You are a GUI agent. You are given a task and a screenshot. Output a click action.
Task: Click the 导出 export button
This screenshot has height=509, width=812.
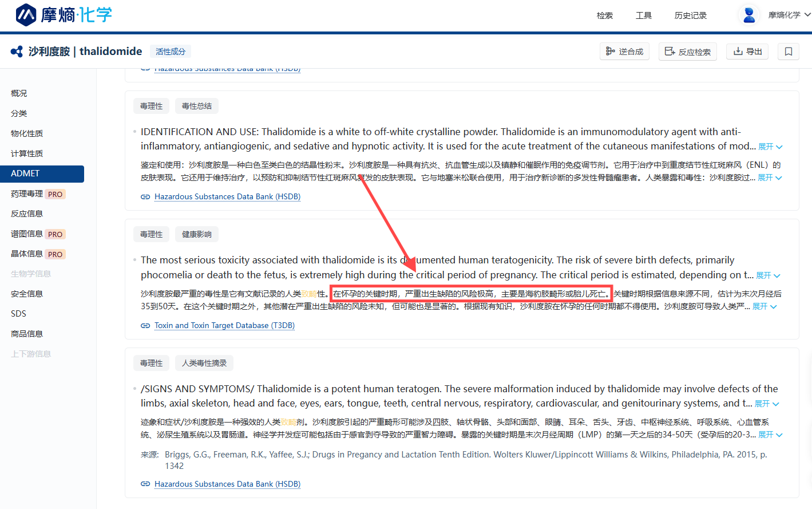[x=747, y=52]
